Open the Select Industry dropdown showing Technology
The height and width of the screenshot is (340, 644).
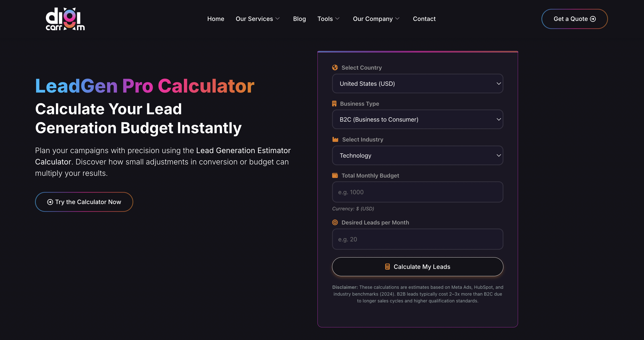click(417, 155)
